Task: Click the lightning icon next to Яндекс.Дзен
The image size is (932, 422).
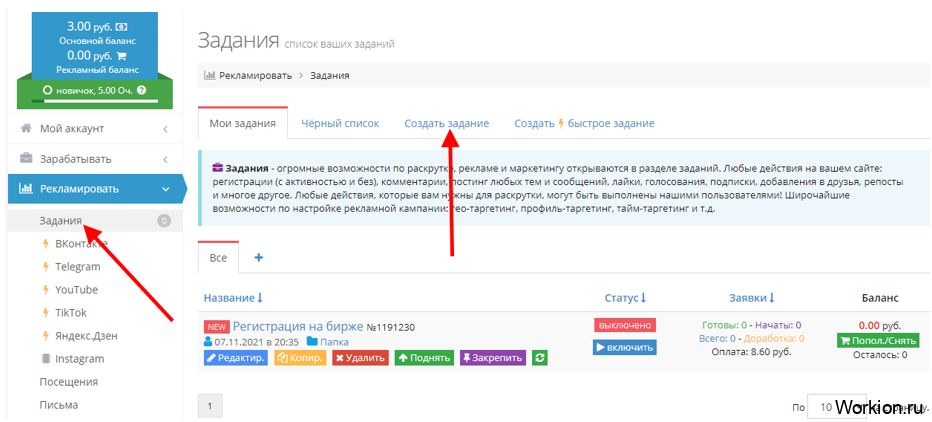Action: [45, 336]
